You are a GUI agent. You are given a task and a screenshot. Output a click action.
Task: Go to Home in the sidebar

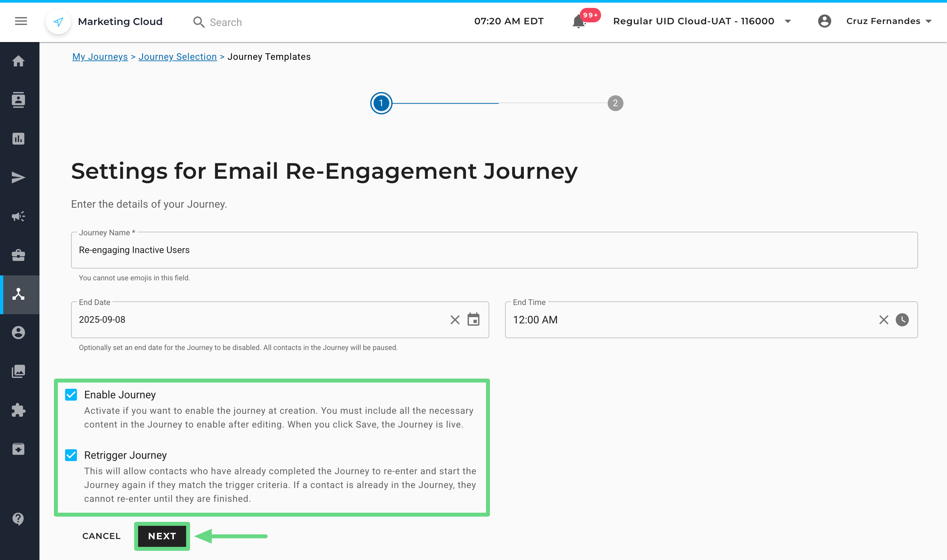click(x=18, y=61)
